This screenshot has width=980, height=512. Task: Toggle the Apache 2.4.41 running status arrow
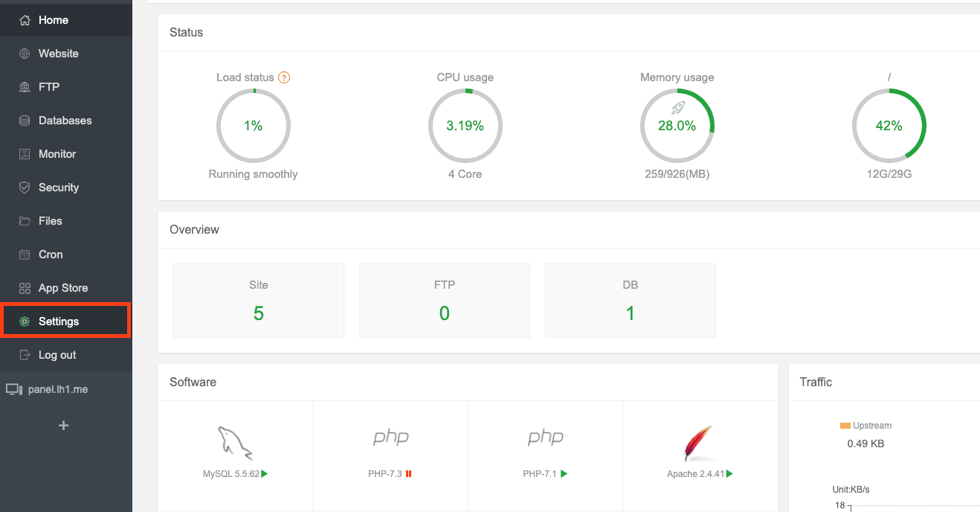click(729, 474)
